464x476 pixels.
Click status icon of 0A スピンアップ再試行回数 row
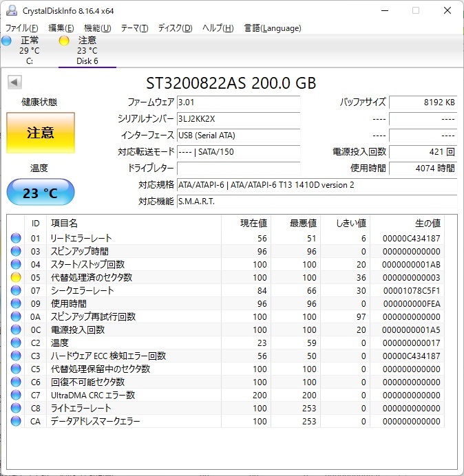click(16, 316)
